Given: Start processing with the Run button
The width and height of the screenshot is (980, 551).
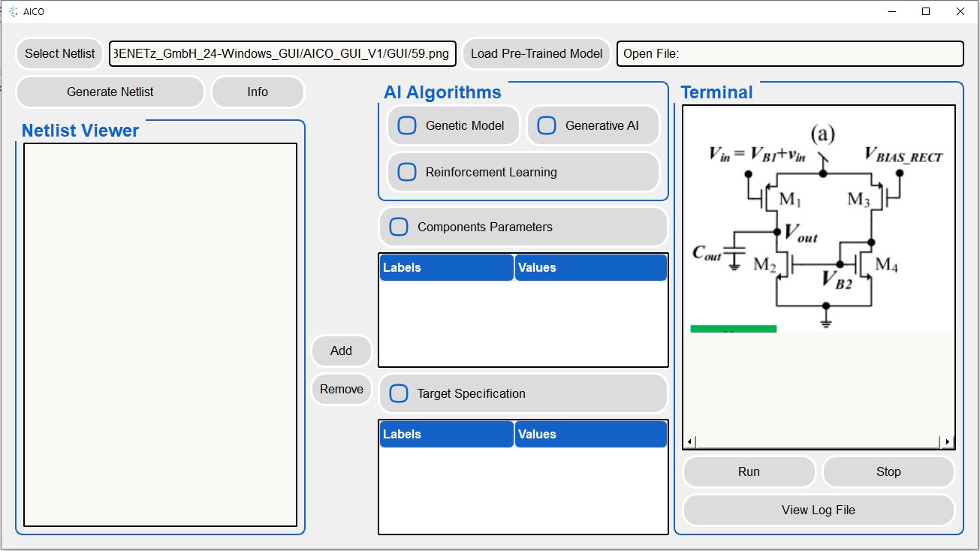Looking at the screenshot, I should 749,471.
